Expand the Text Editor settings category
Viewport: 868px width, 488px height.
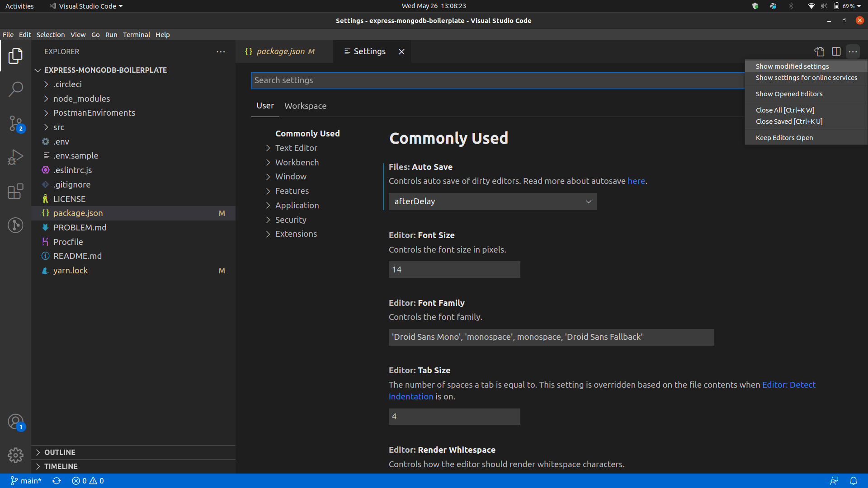coord(296,148)
